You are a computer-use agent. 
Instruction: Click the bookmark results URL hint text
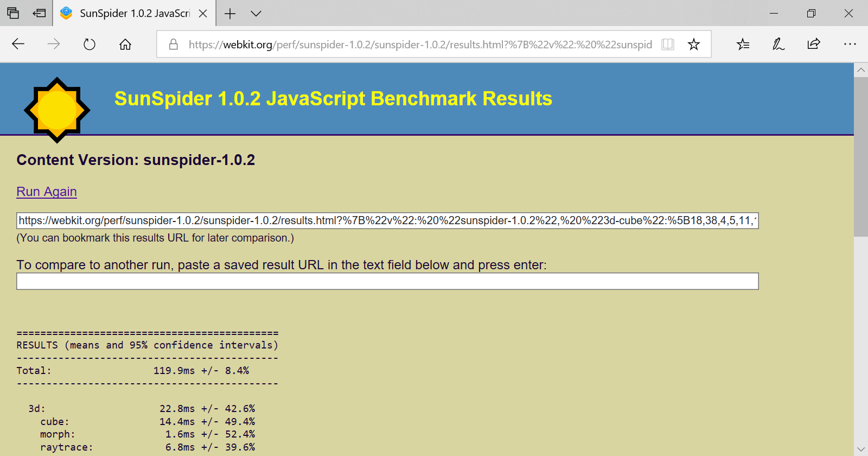(x=155, y=238)
